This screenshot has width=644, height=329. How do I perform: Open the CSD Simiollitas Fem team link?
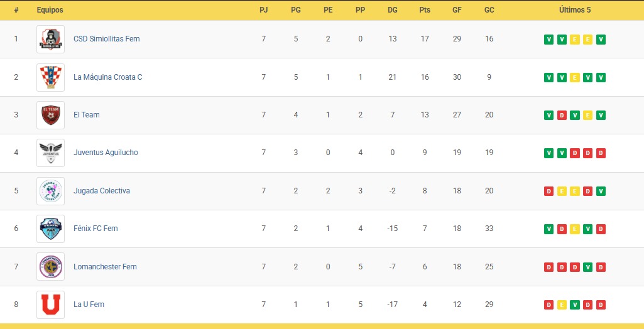tap(106, 39)
